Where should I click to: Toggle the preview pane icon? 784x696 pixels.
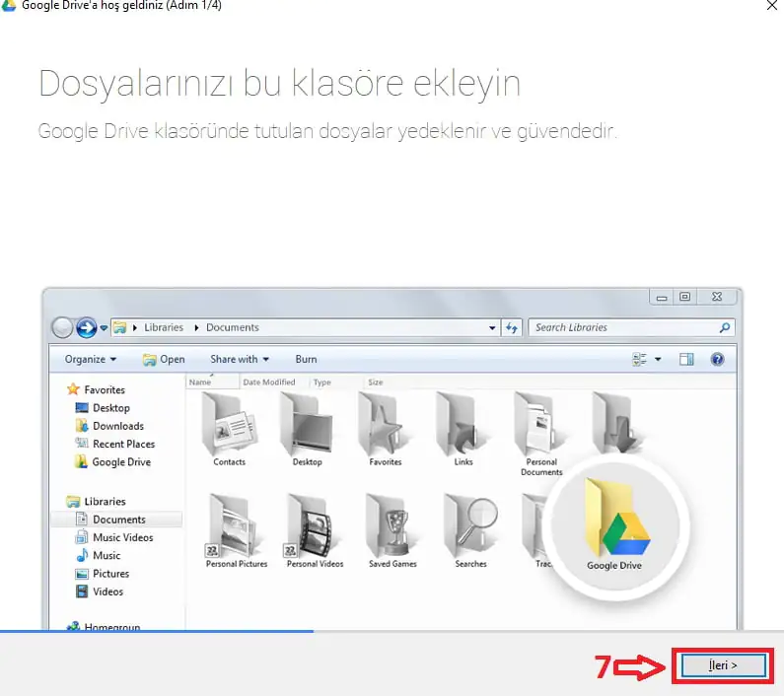coord(686,359)
